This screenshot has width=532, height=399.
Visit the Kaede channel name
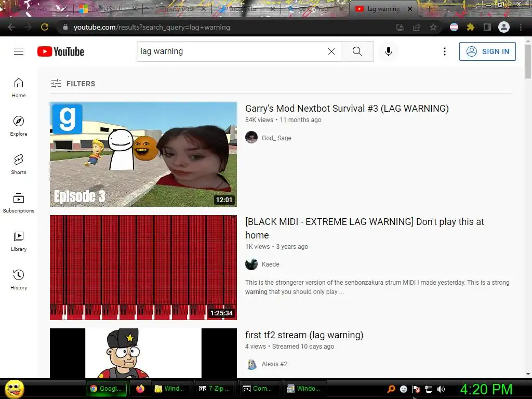270,264
